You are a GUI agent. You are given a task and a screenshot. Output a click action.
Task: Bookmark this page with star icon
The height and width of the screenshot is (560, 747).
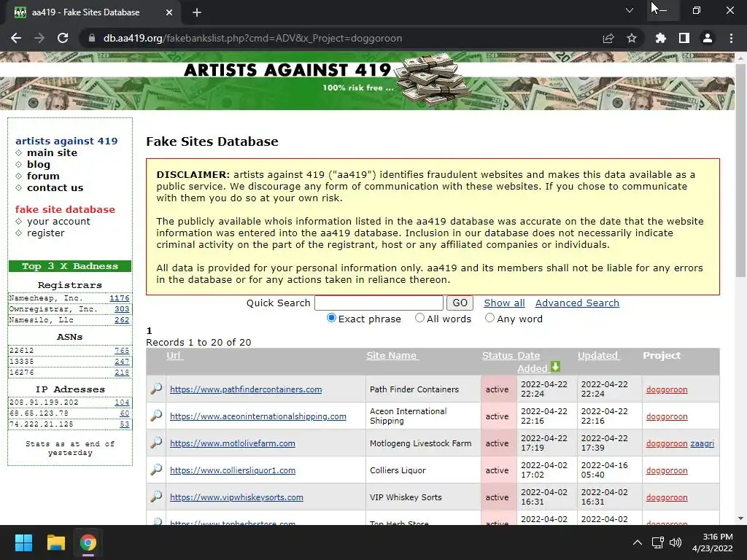pos(632,38)
